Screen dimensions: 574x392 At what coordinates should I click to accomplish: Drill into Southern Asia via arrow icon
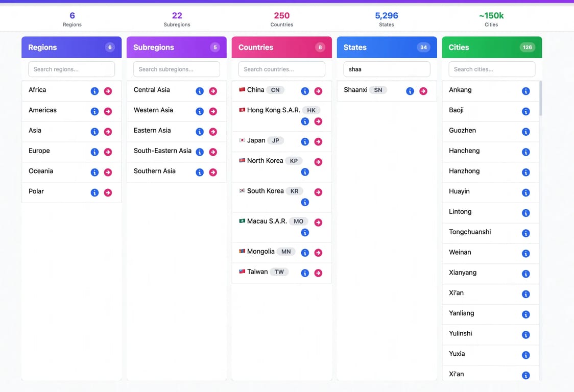[x=213, y=173]
